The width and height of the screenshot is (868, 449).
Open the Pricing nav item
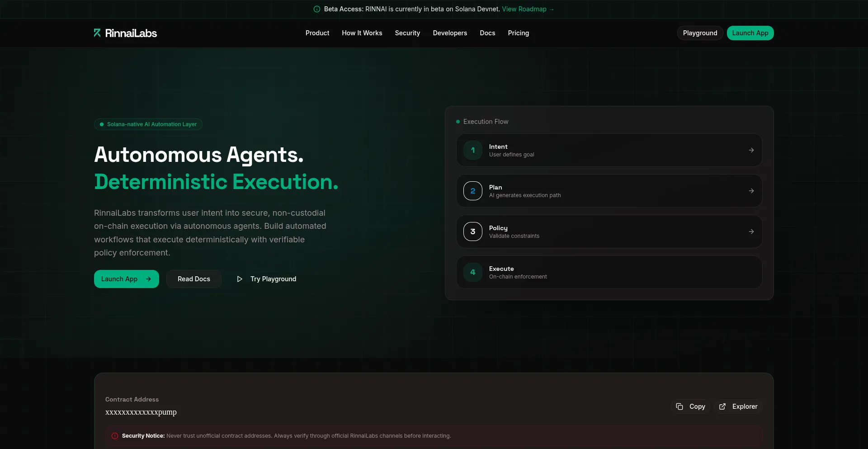pyautogui.click(x=518, y=33)
